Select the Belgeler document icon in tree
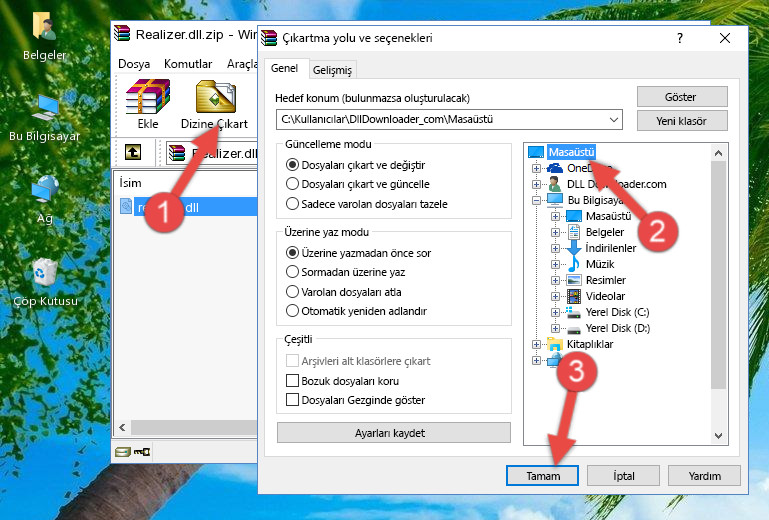This screenshot has width=769, height=520. pyautogui.click(x=573, y=232)
